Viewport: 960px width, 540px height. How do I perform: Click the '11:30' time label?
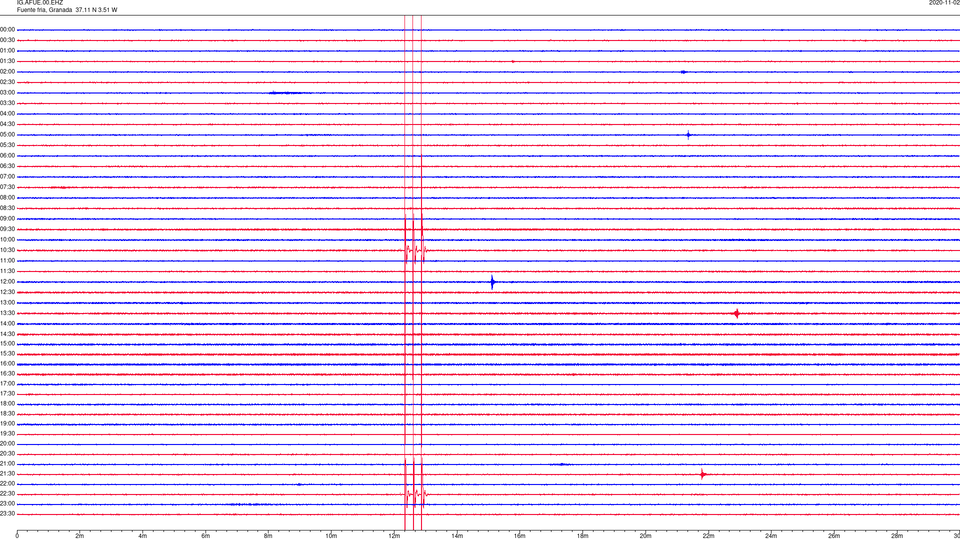pyautogui.click(x=7, y=271)
